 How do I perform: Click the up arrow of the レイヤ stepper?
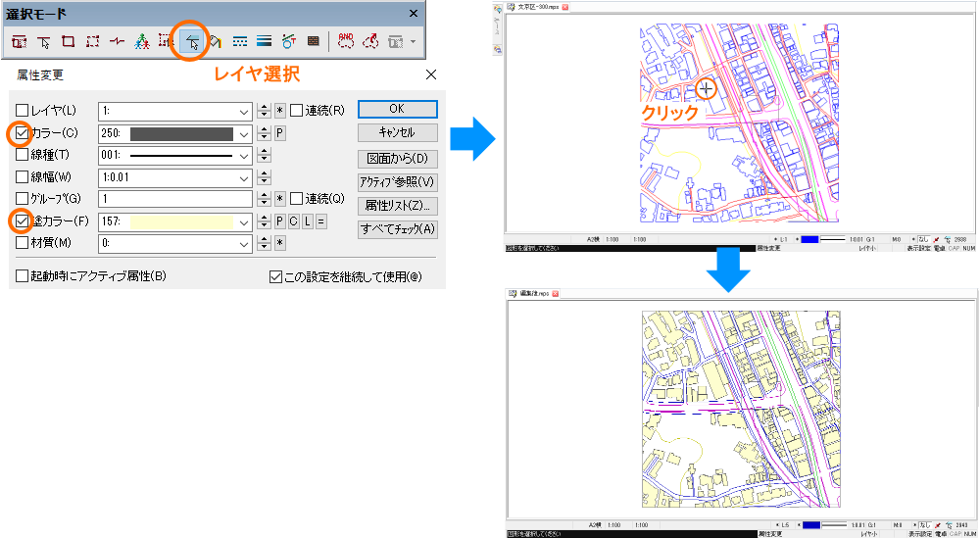point(265,108)
